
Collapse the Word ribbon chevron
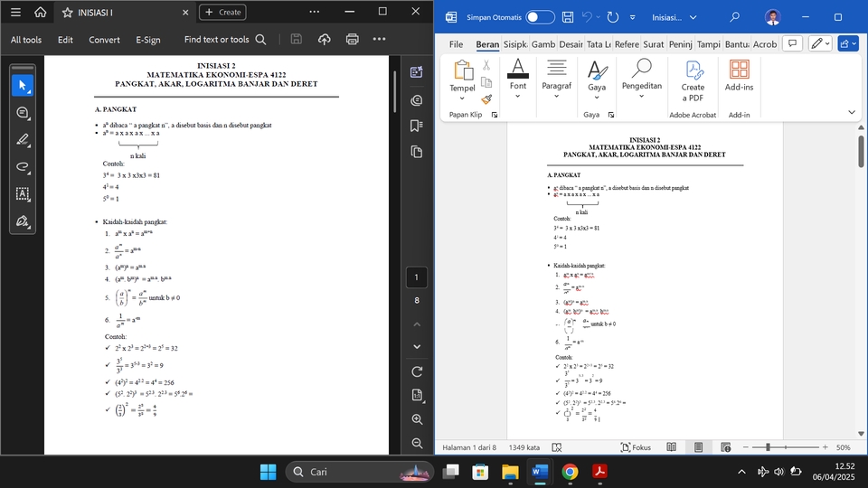[x=852, y=112]
